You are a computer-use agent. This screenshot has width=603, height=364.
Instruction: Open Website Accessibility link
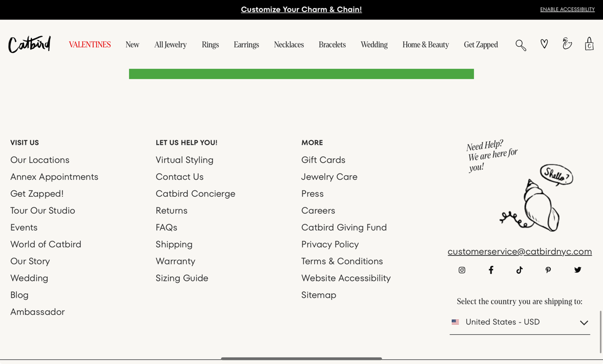346,278
